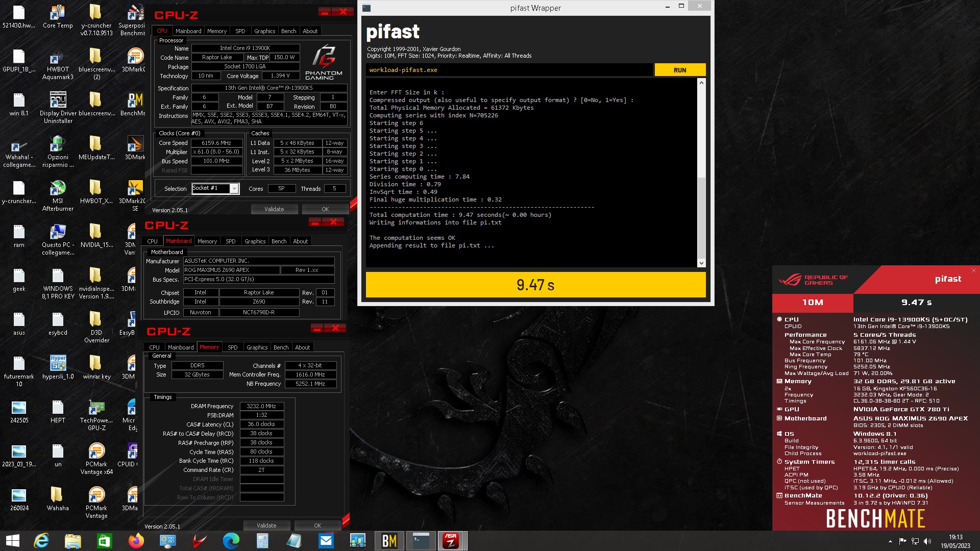
Task: Click workload-pifast.exe input field
Action: (x=509, y=70)
